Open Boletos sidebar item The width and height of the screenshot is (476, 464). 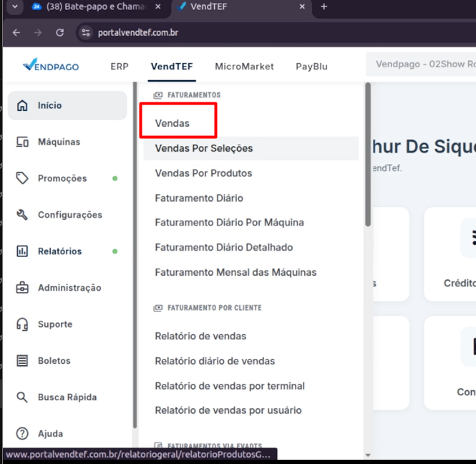[67, 360]
